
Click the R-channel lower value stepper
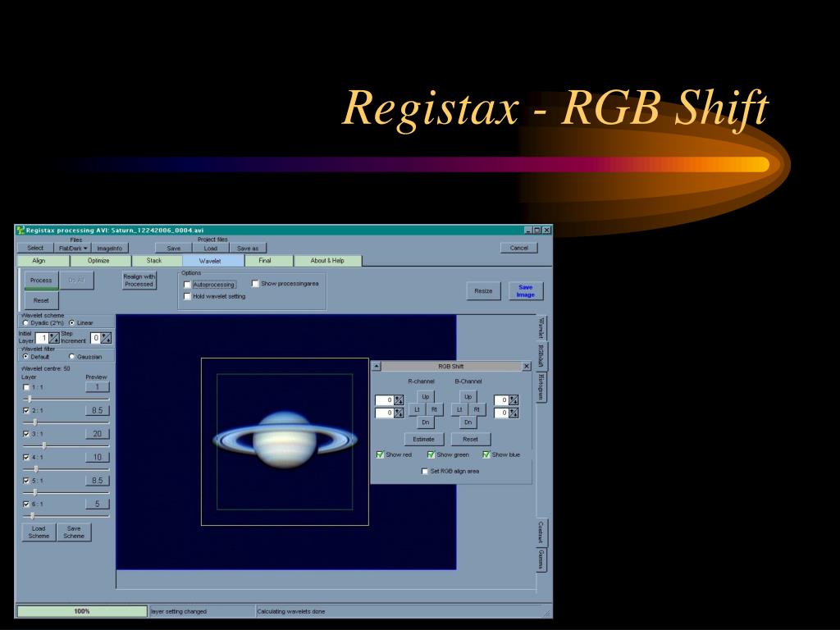click(x=399, y=413)
